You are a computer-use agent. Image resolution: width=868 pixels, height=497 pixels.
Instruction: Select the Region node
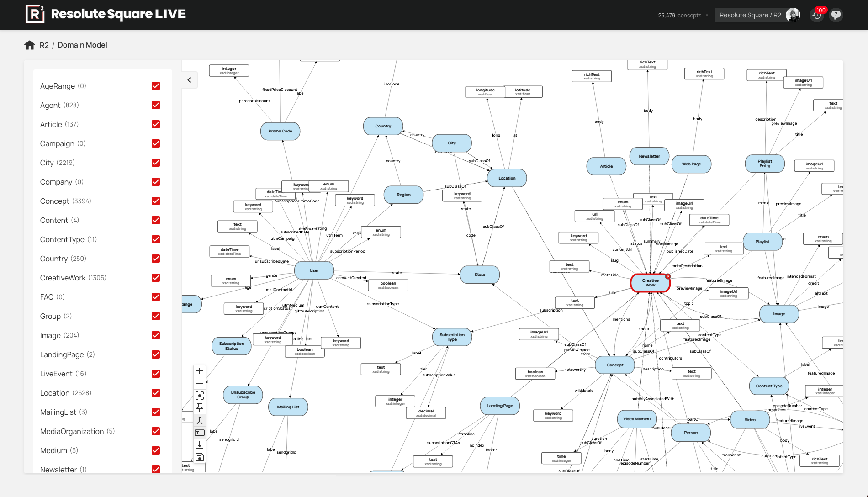(403, 195)
